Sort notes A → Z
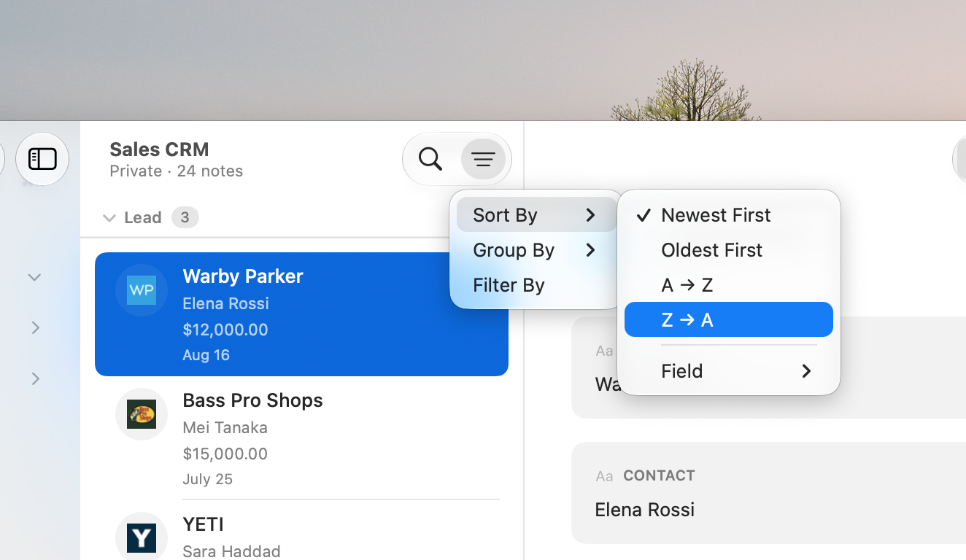This screenshot has height=560, width=966. coord(728,285)
